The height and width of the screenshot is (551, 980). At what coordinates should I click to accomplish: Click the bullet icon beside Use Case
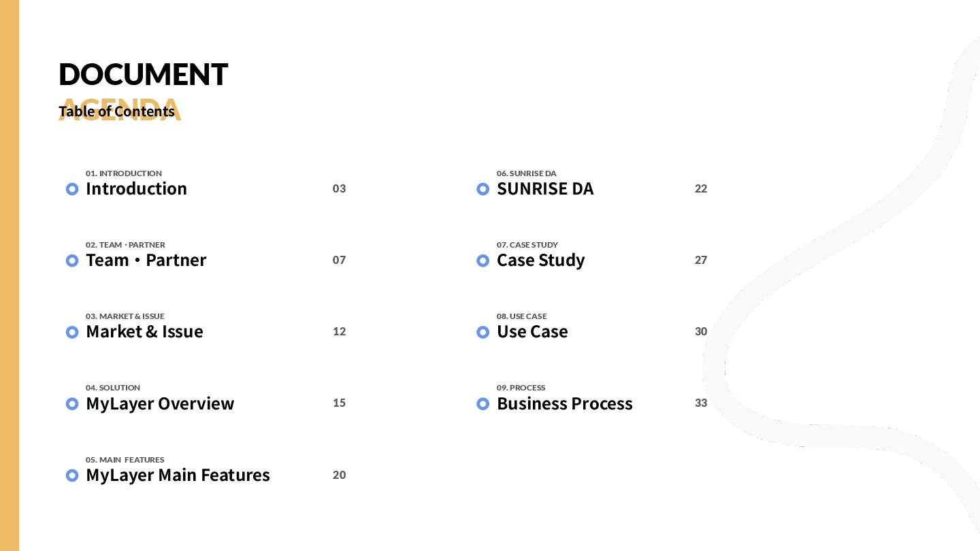pyautogui.click(x=483, y=332)
